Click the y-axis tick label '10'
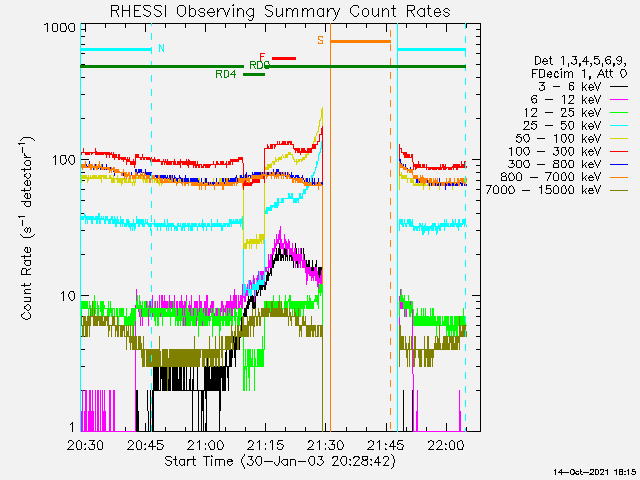The image size is (640, 480). [x=68, y=296]
